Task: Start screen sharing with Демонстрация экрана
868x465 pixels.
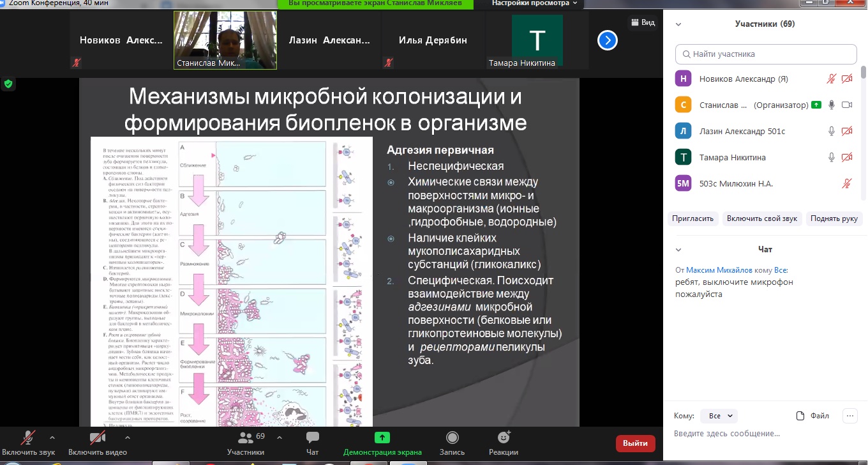Action: pos(382,443)
